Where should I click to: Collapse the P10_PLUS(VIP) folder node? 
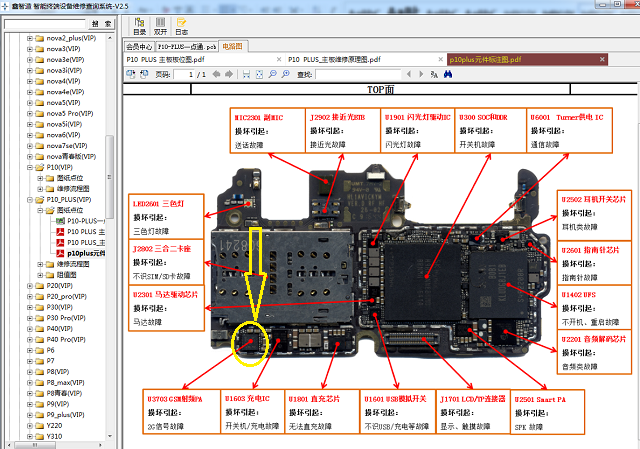pos(30,200)
